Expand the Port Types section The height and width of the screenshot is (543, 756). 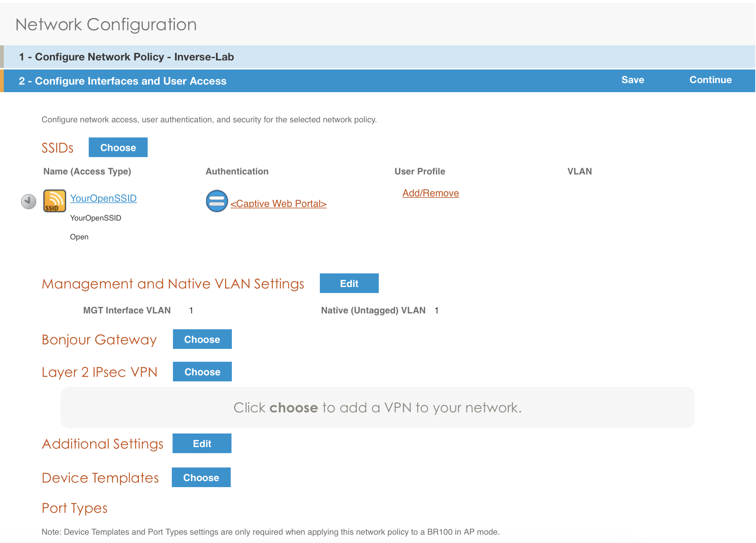click(x=74, y=508)
